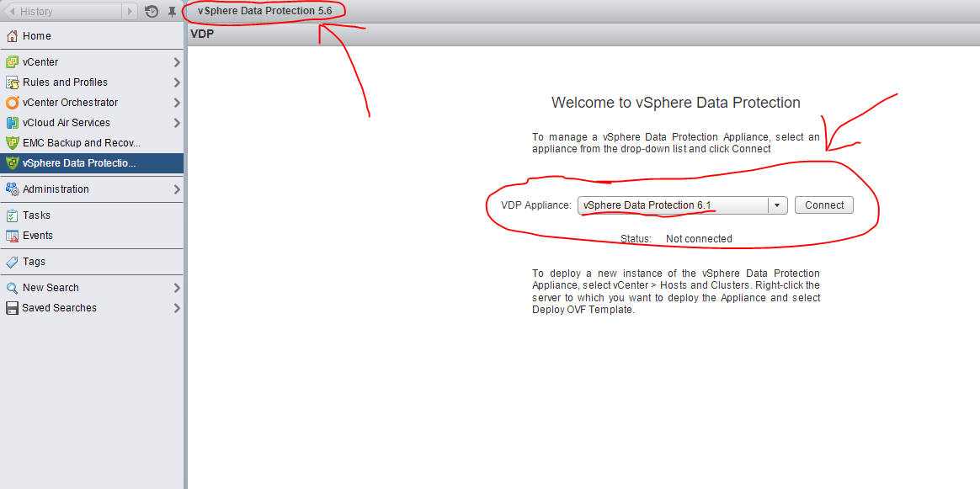Open Events in the navigator
The height and width of the screenshot is (489, 980).
point(92,236)
